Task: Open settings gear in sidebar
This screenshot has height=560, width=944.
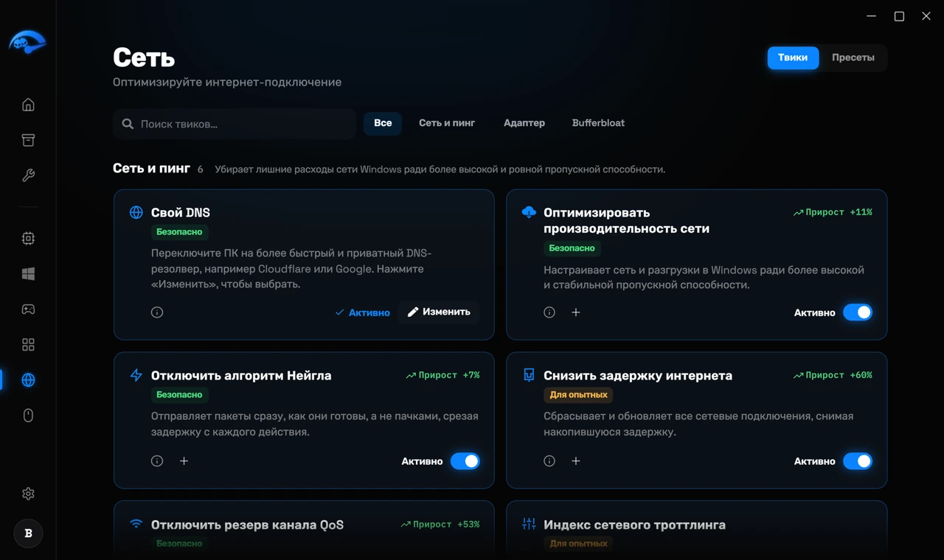Action: coord(28,494)
